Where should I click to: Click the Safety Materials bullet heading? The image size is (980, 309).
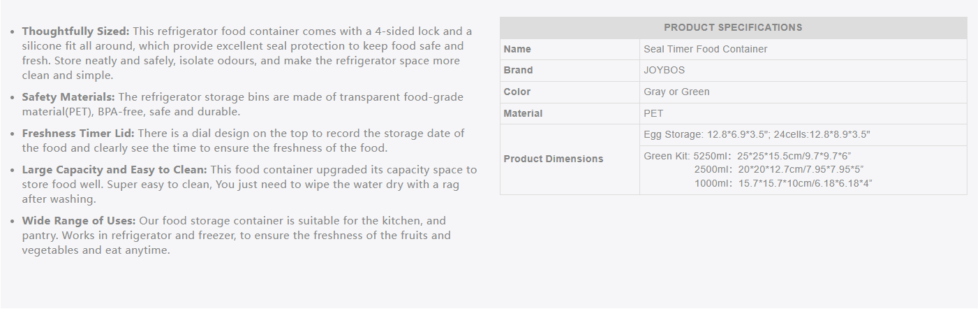[x=68, y=96]
